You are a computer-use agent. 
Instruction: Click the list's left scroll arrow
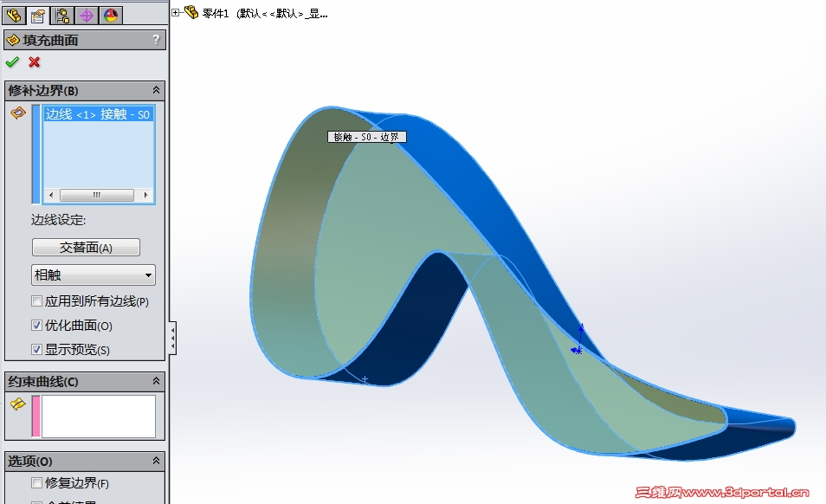(50, 195)
